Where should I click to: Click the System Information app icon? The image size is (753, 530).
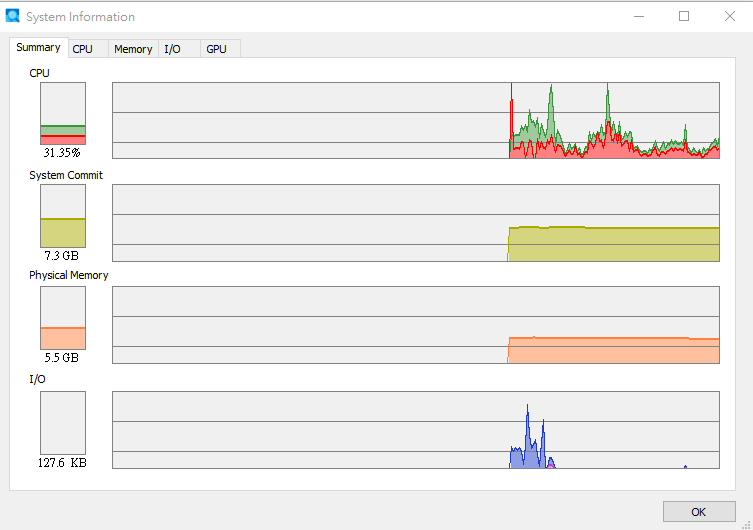click(x=12, y=16)
